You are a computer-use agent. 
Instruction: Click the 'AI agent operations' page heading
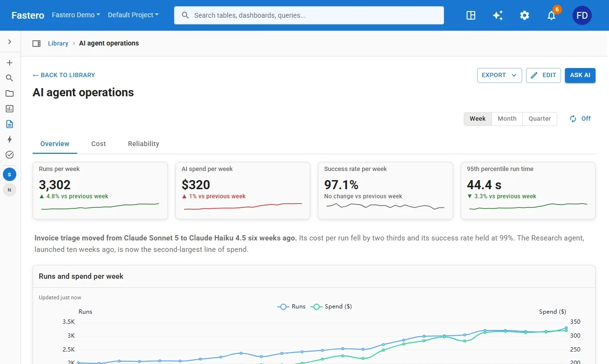pos(83,92)
